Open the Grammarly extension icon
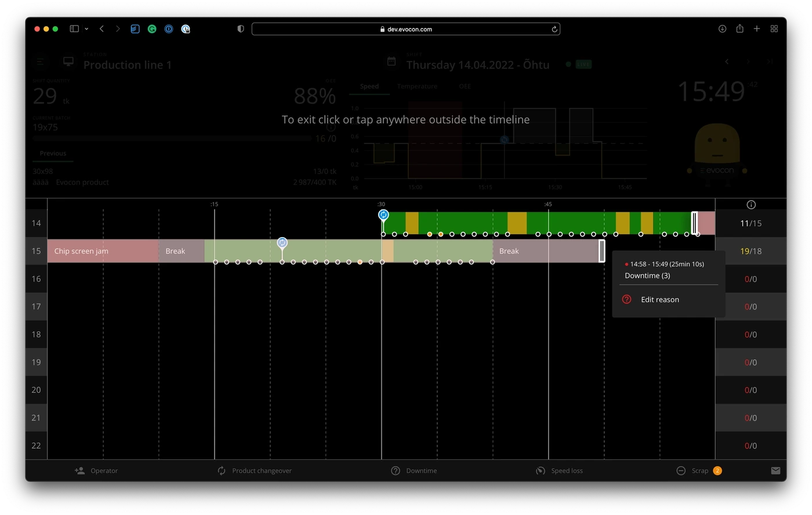 (x=152, y=29)
